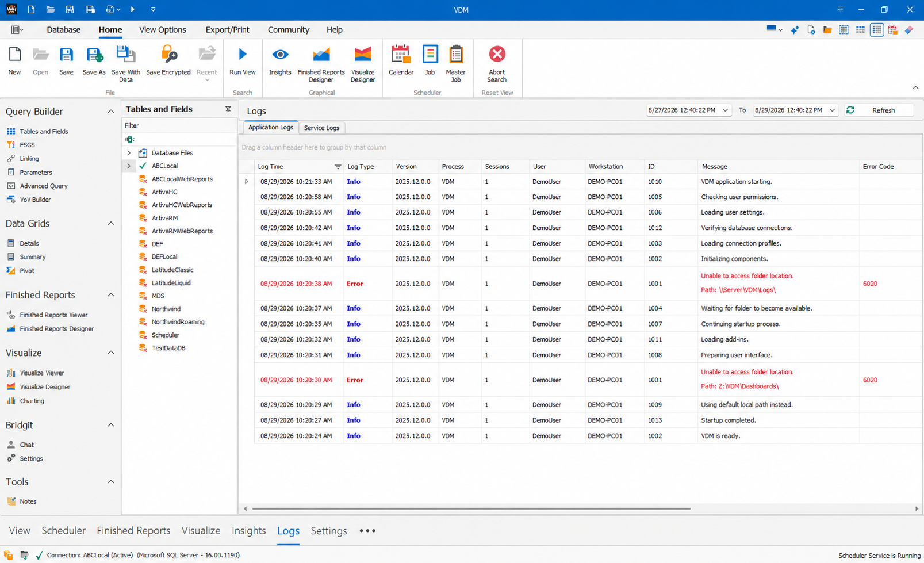Open the start date dropdown
This screenshot has height=563, width=924.
(x=725, y=110)
